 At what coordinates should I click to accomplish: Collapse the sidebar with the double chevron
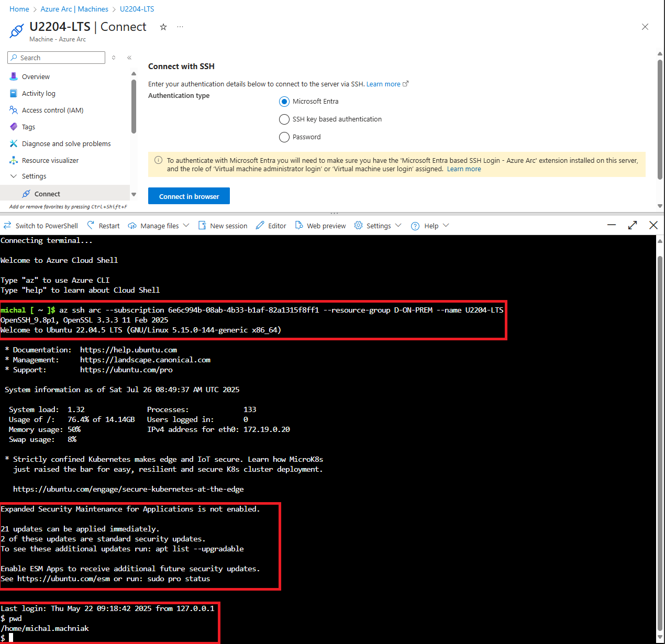point(129,58)
